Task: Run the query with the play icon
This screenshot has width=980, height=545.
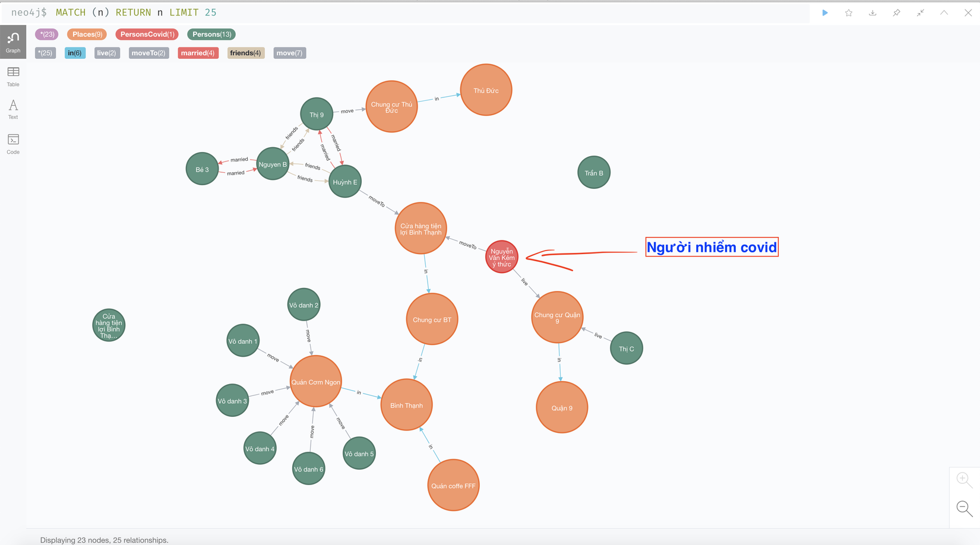Action: (825, 12)
